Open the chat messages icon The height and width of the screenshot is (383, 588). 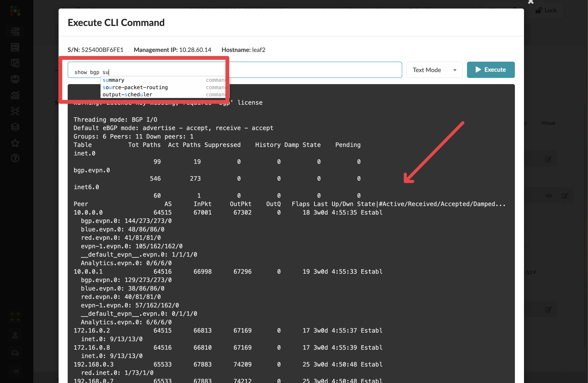[15, 353]
